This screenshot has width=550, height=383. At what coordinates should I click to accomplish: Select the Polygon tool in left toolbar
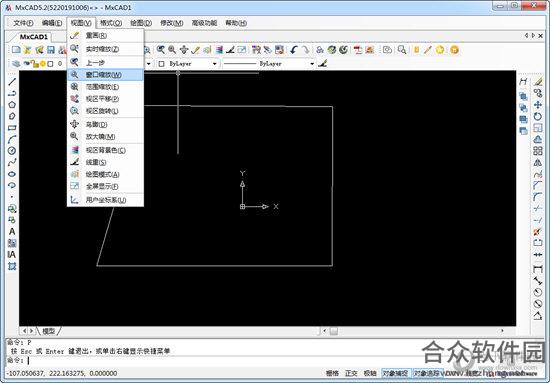pos(12,105)
